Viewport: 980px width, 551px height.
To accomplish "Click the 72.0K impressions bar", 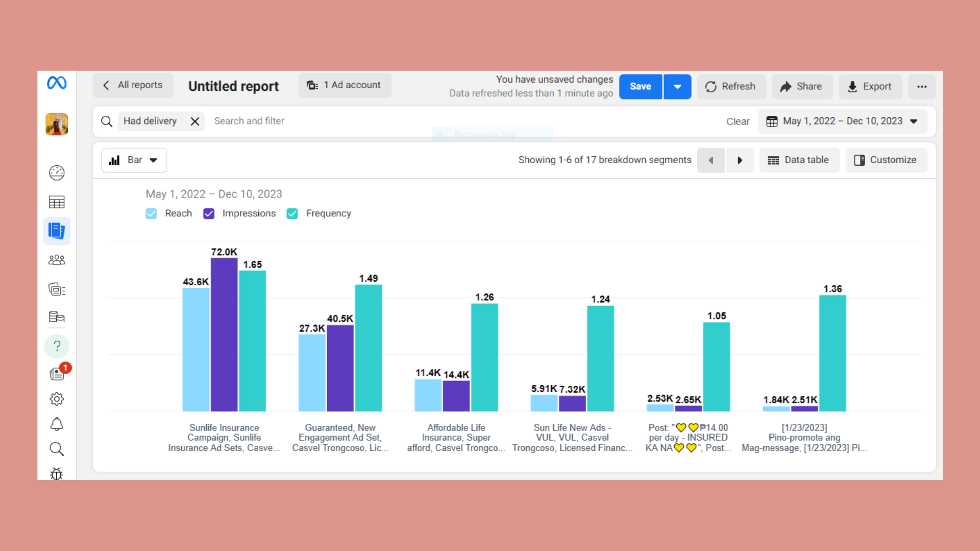I will point(224,335).
